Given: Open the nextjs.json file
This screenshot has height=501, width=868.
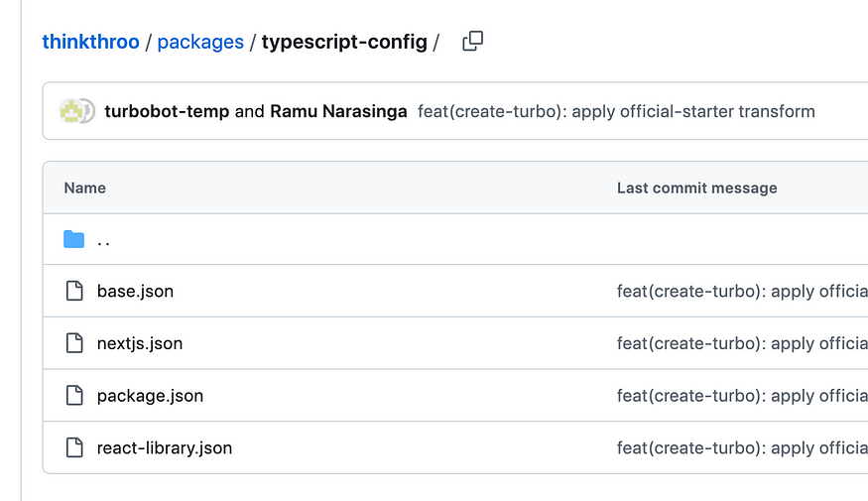Looking at the screenshot, I should 140,343.
